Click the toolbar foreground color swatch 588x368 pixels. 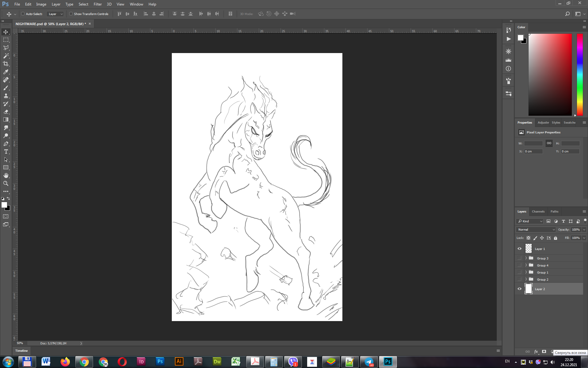pos(4,205)
